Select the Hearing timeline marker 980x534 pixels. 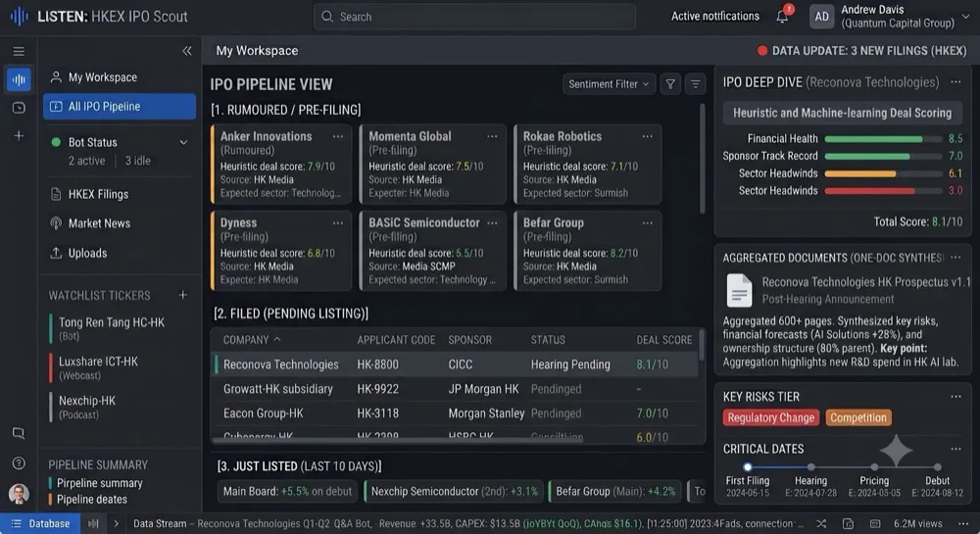[x=810, y=466]
